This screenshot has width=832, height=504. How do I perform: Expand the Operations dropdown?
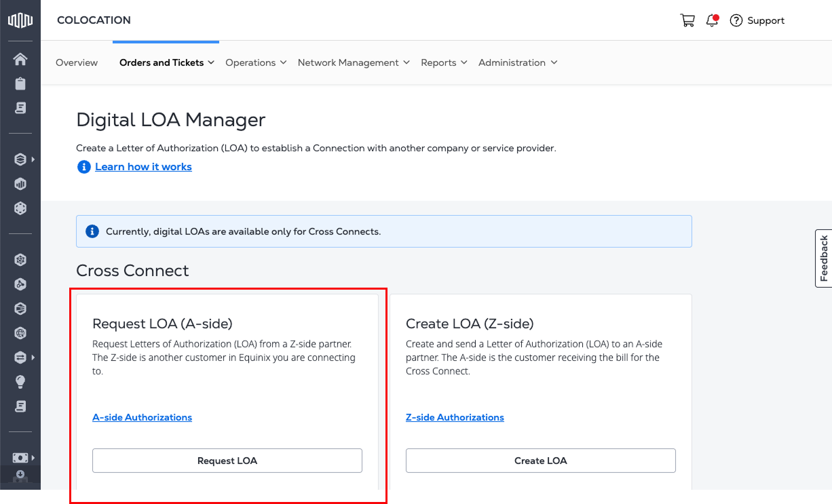[x=256, y=62]
